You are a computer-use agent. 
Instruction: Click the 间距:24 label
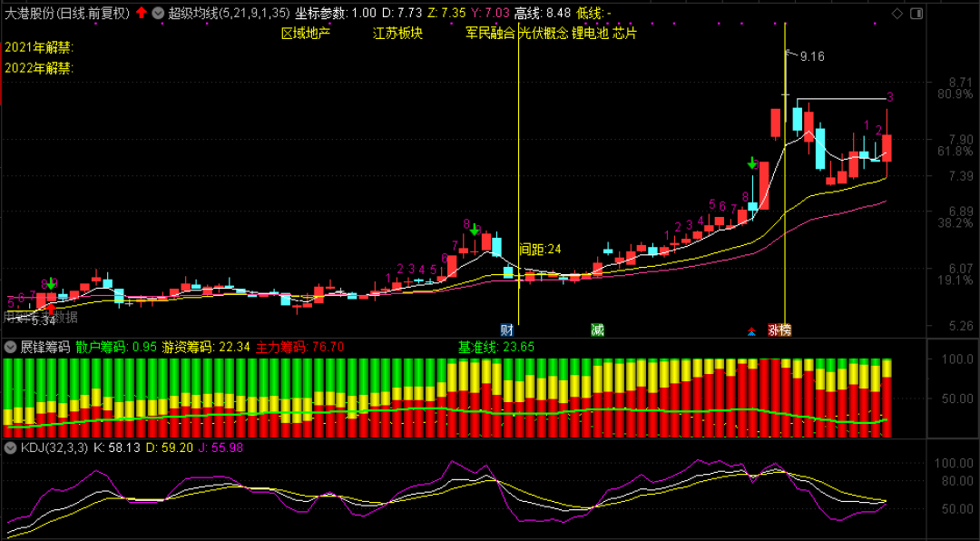pyautogui.click(x=541, y=250)
